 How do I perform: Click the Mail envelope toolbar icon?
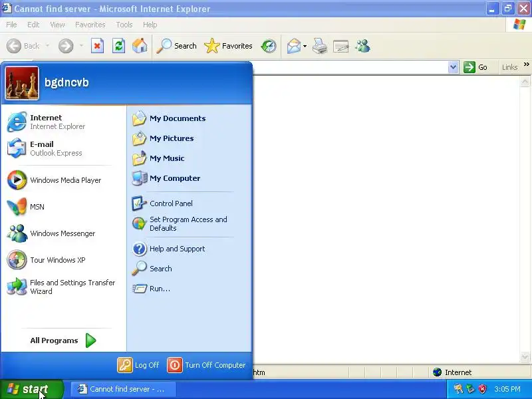pos(293,46)
